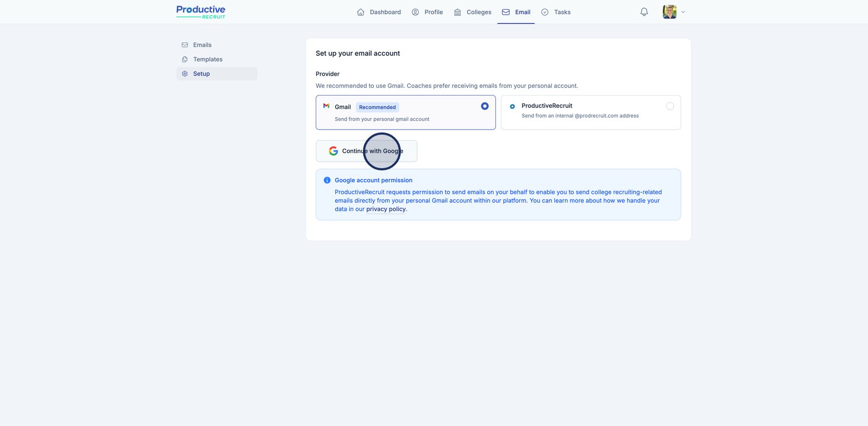Click the Emails envelope icon in sidebar
The height and width of the screenshot is (426, 868).
pyautogui.click(x=185, y=45)
